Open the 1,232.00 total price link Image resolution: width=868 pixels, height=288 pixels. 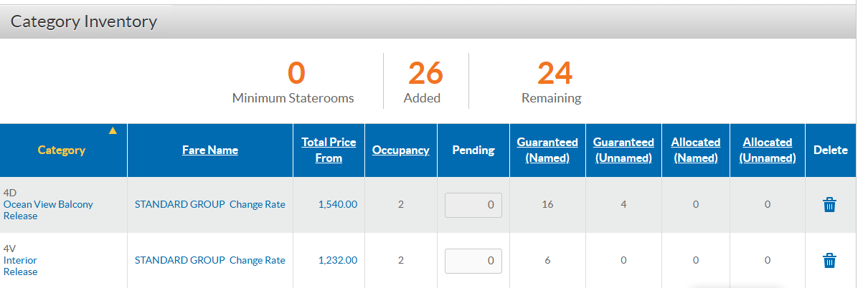[338, 261]
